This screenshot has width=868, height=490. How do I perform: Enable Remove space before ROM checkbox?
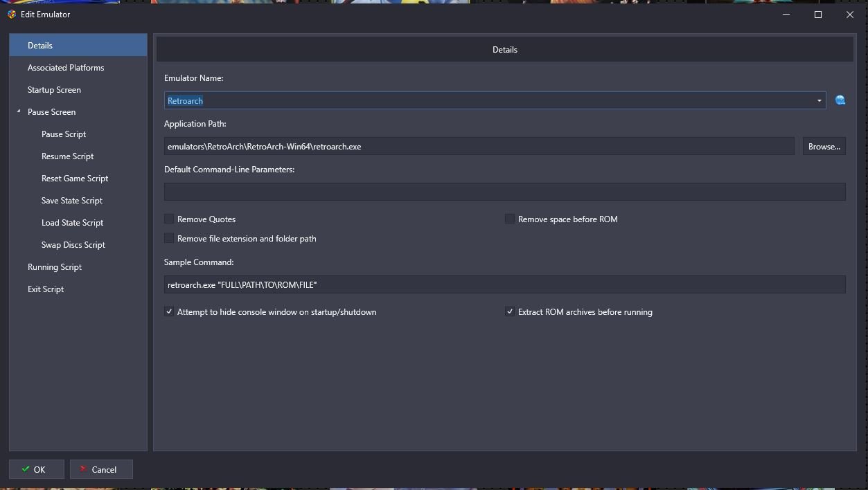tap(510, 219)
